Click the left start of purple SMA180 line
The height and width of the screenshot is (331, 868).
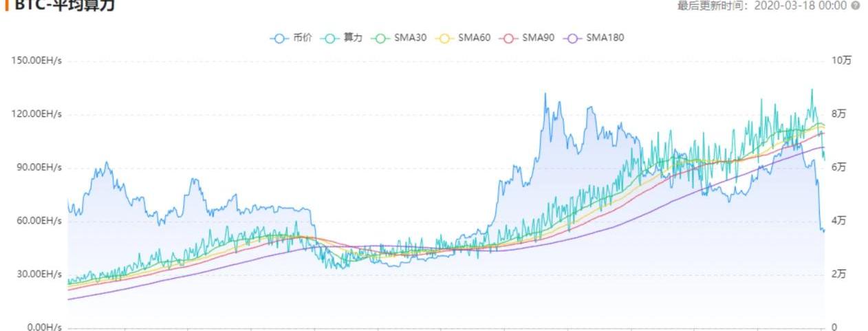69,299
